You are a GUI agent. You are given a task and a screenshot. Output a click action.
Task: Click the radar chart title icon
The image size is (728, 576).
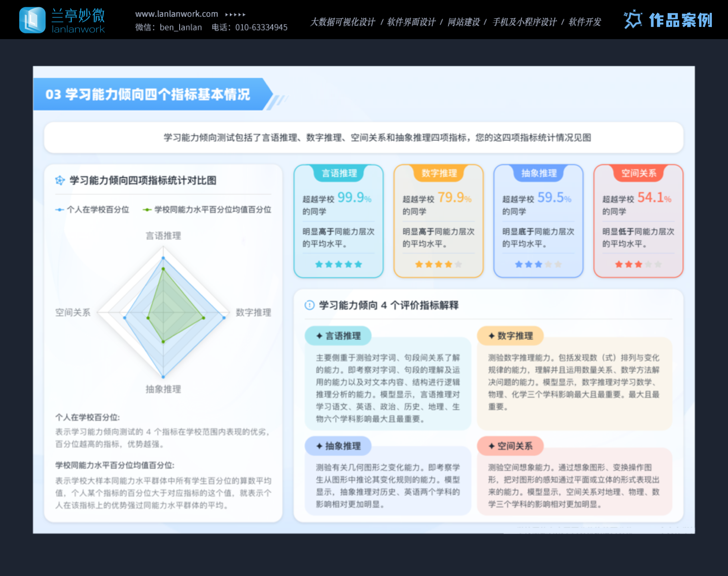click(x=60, y=180)
